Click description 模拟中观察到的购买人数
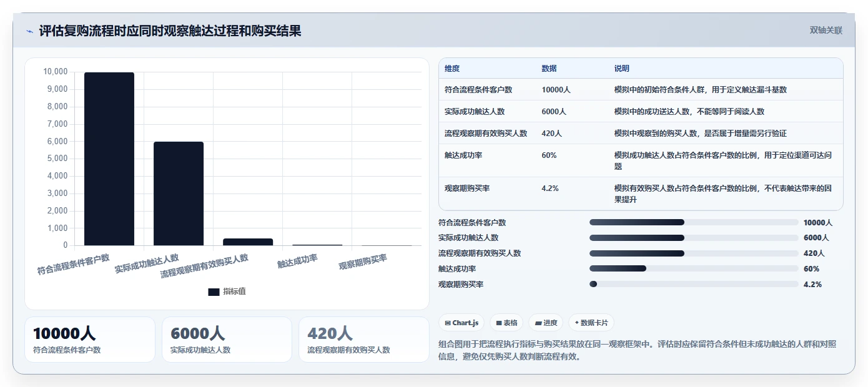This screenshot has height=387, width=868. tap(701, 134)
